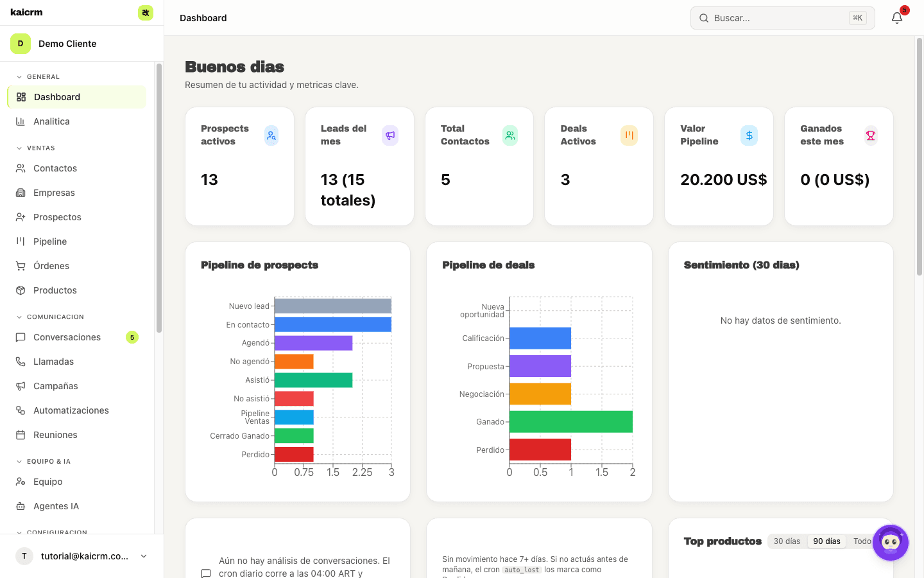Click the main page vertical scrollbar
The image size is (924, 578).
[919, 157]
